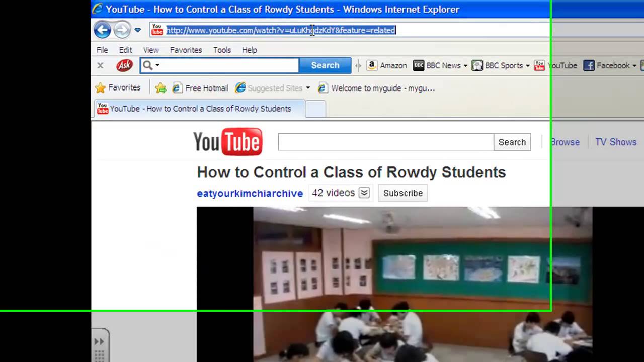Open the Help menu
644x362 pixels.
250,50
